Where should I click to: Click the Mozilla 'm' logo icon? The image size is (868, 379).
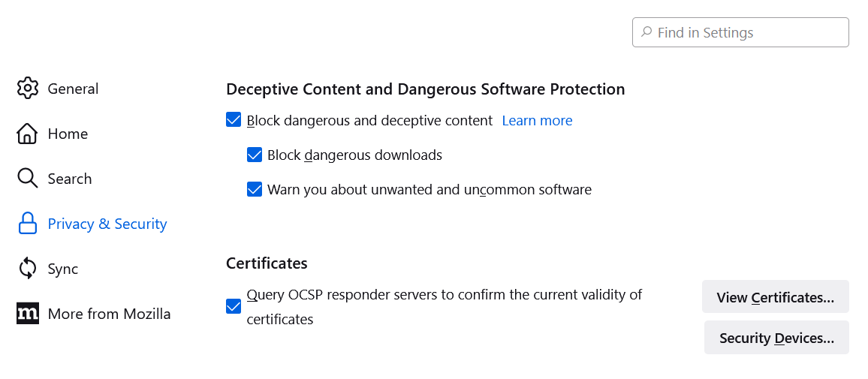(x=28, y=314)
